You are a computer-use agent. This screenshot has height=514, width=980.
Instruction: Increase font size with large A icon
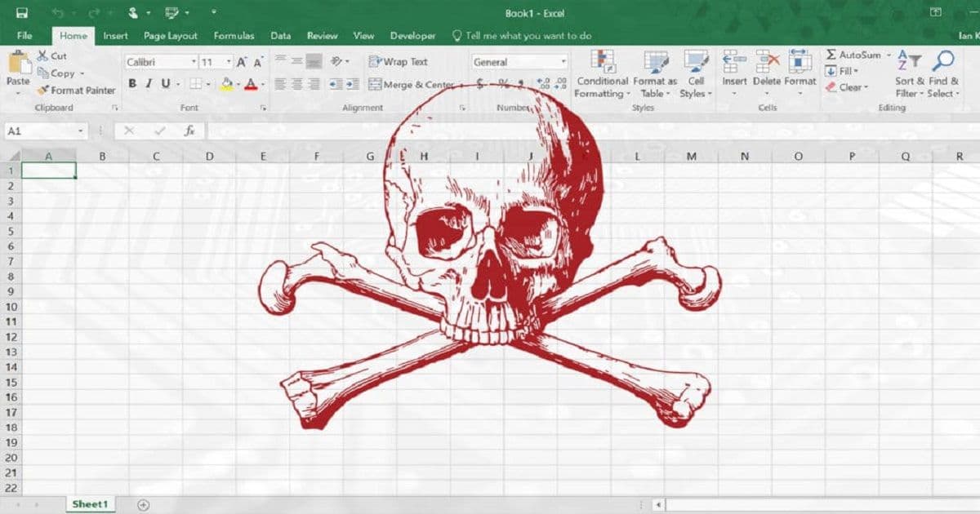pyautogui.click(x=242, y=62)
